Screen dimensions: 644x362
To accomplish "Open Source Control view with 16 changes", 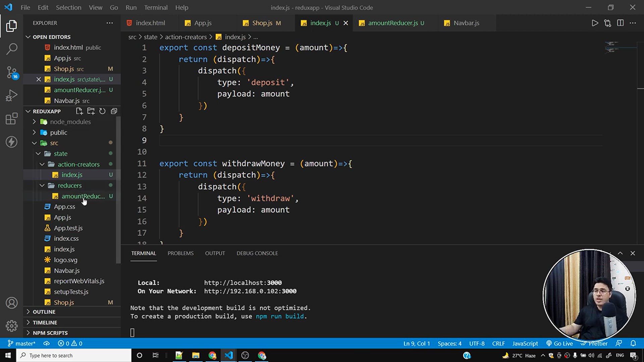I will point(11,72).
